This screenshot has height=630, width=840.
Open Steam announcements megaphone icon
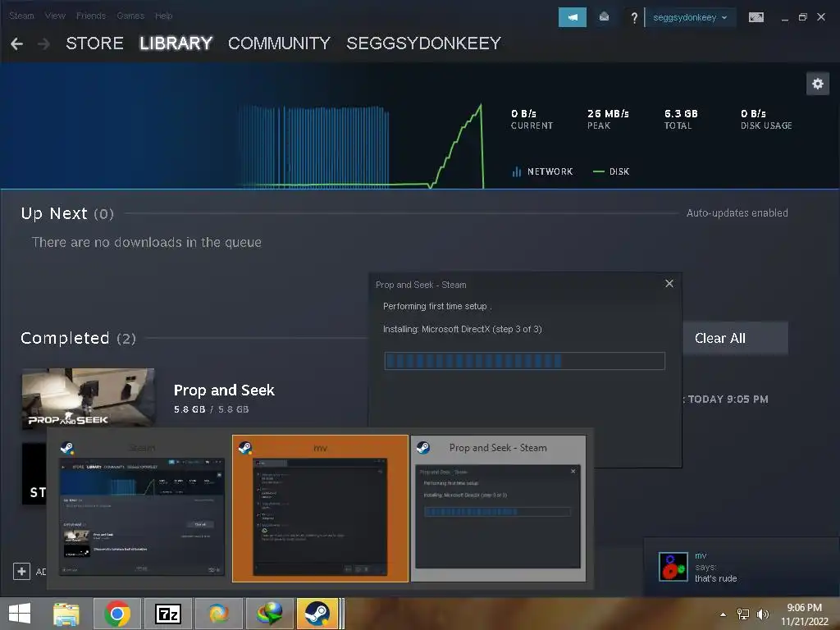point(572,17)
